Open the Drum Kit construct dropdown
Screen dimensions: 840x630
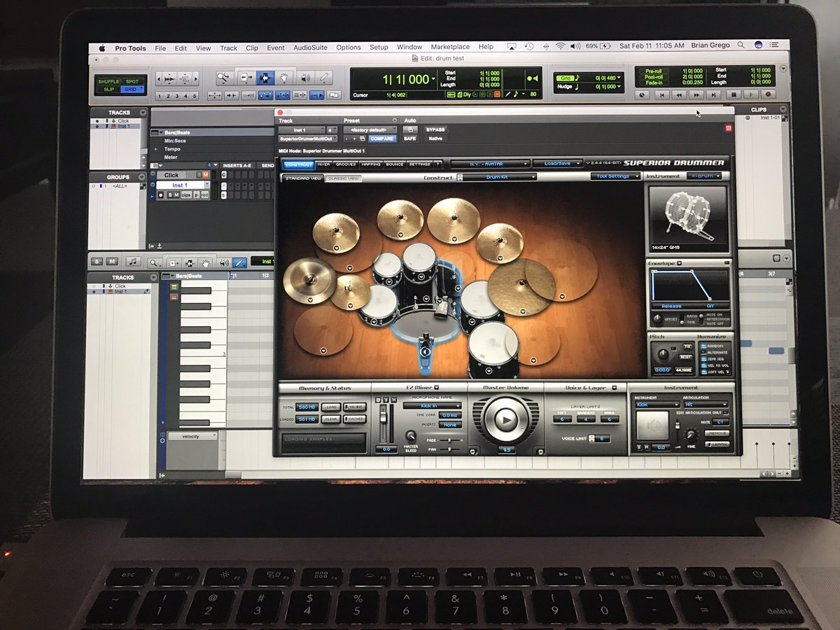(x=501, y=177)
